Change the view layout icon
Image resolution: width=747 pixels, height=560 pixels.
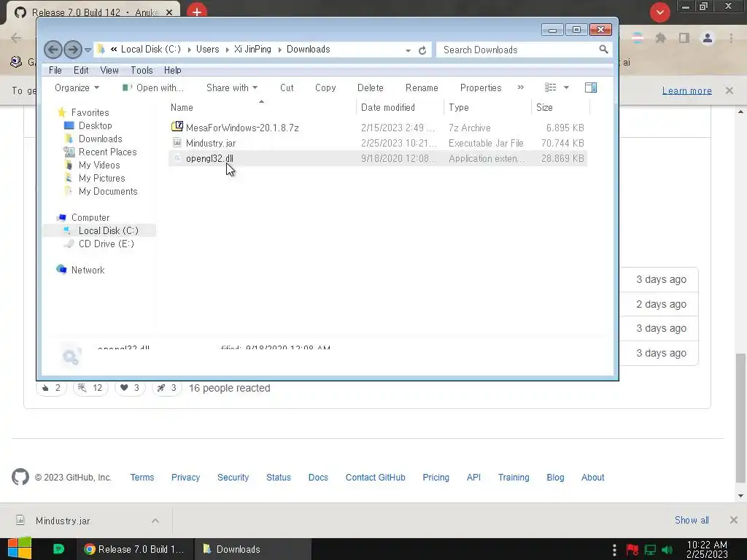pyautogui.click(x=551, y=87)
